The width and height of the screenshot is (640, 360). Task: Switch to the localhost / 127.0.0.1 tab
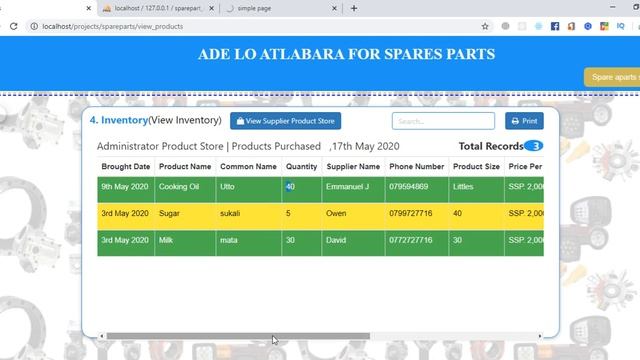coord(158,8)
